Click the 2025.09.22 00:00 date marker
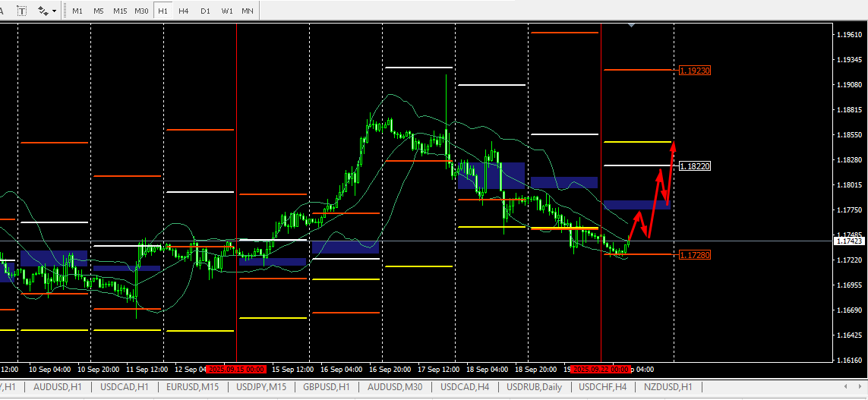Viewport: 868px width, 400px height. pyautogui.click(x=601, y=369)
